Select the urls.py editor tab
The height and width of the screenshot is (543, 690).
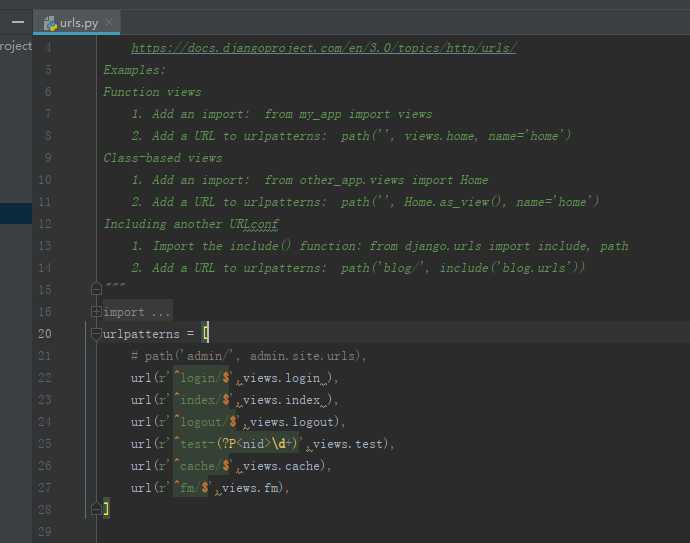pyautogui.click(x=77, y=22)
